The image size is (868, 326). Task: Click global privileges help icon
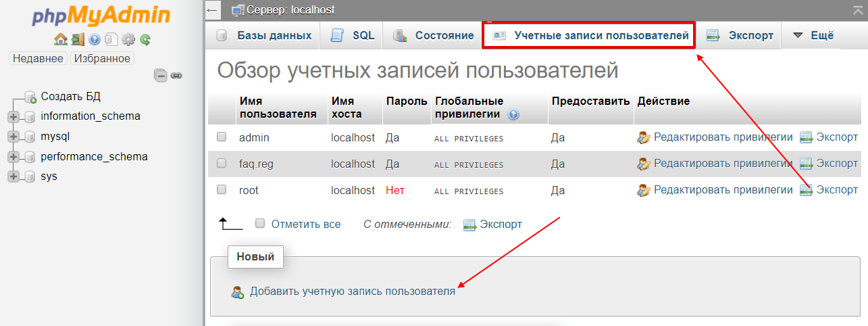point(513,115)
